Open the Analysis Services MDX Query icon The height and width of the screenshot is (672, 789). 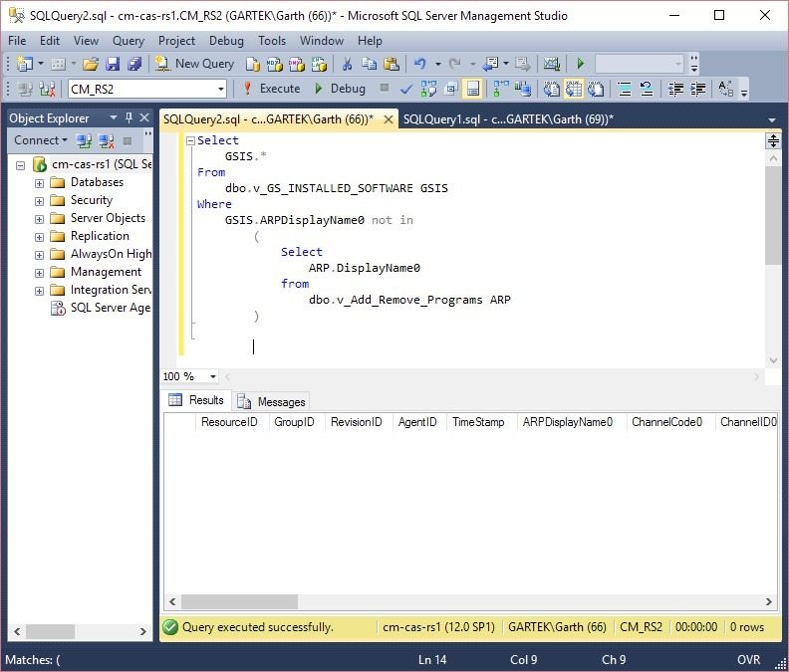275,64
